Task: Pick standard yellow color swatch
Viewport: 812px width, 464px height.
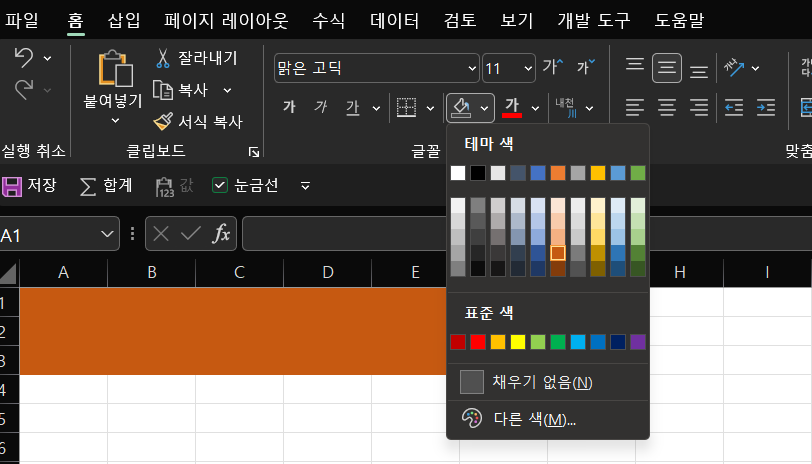Action: click(x=518, y=342)
